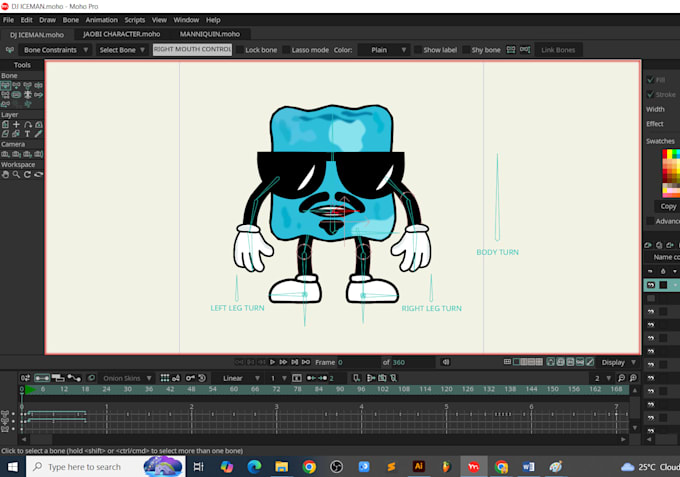Image resolution: width=680 pixels, height=477 pixels.
Task: Toggle the Lock bone checkbox
Action: point(240,50)
